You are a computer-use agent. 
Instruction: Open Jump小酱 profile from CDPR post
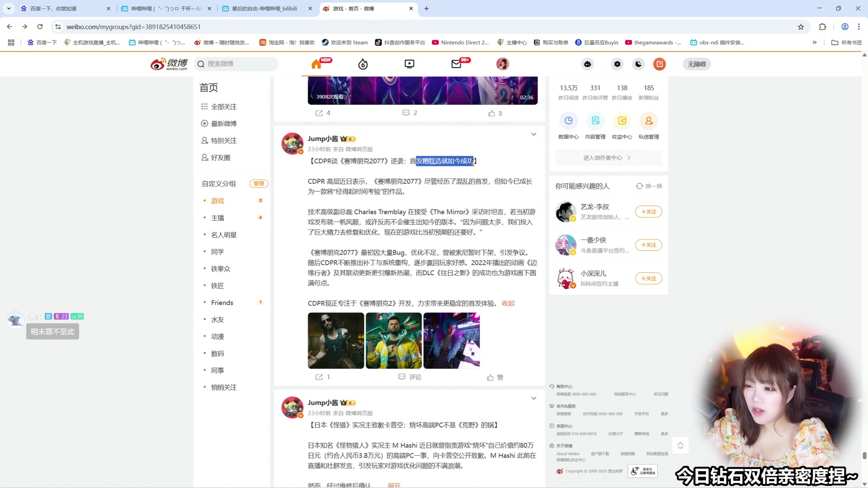(323, 139)
